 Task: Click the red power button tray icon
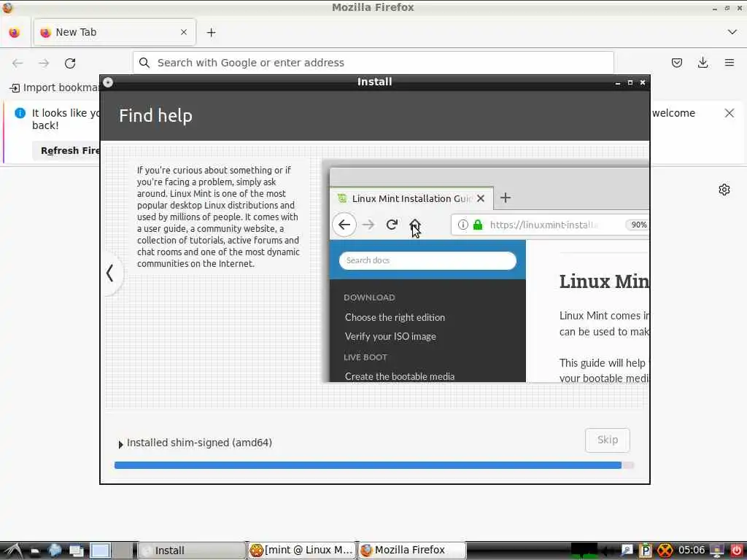click(x=736, y=551)
